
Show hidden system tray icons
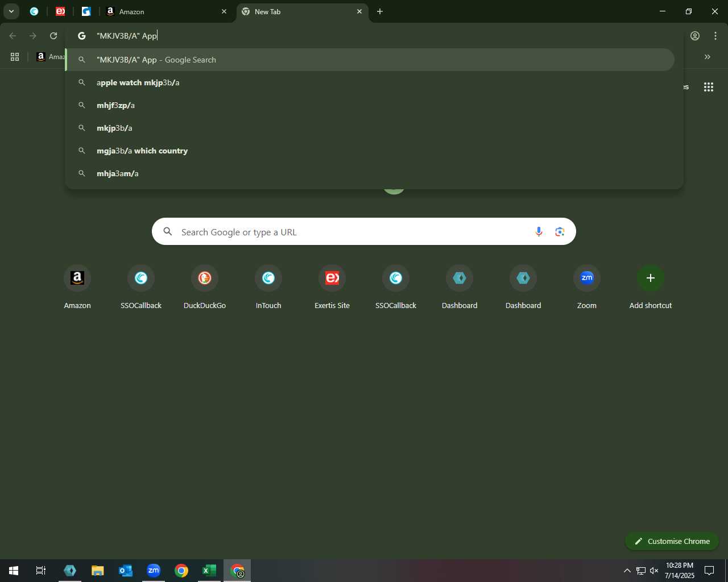click(x=627, y=571)
